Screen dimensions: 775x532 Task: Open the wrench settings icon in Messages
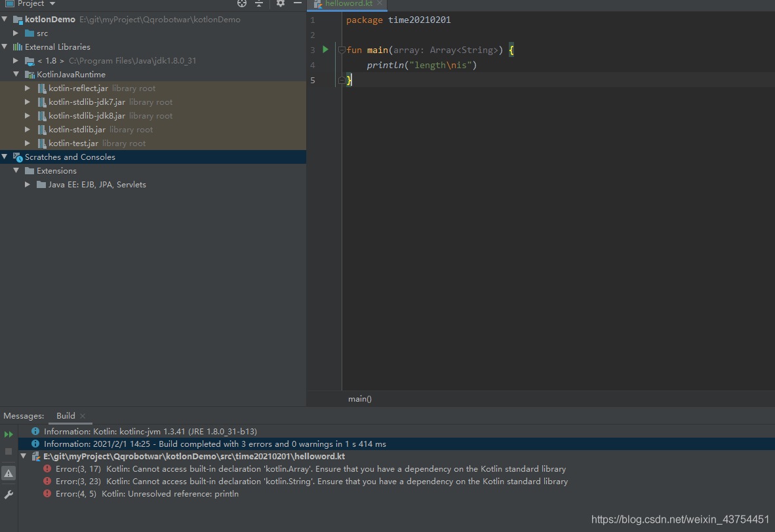point(9,495)
